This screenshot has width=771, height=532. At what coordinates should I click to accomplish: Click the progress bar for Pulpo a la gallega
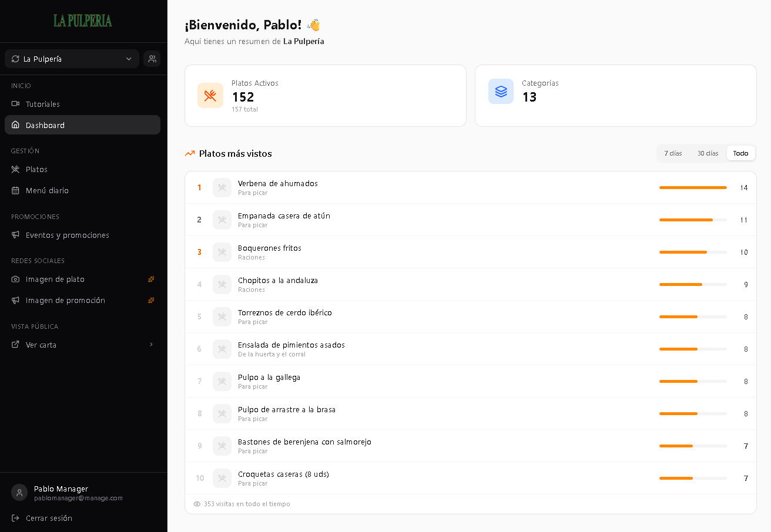[x=693, y=381]
